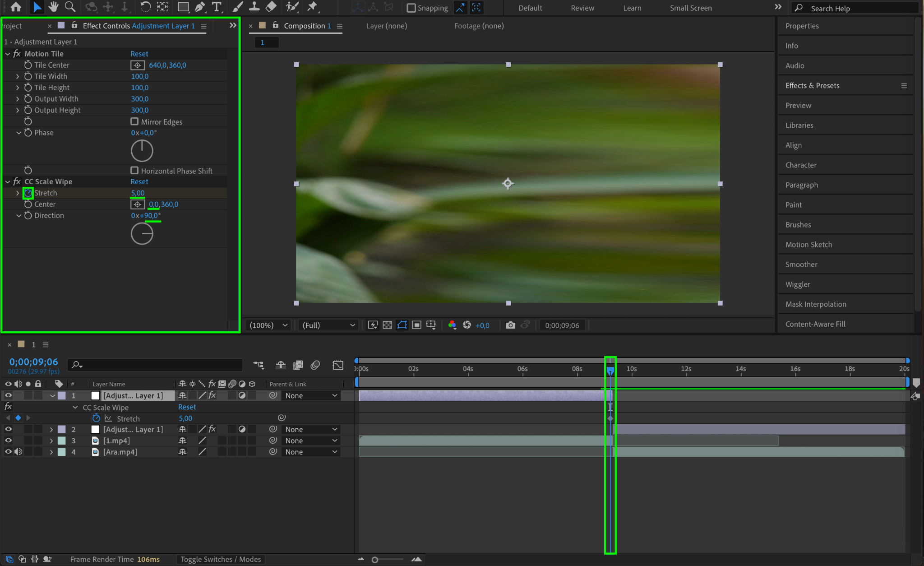Reset the CC Scale Wipe effect in Effect Controls
This screenshot has width=924, height=566.
click(139, 181)
